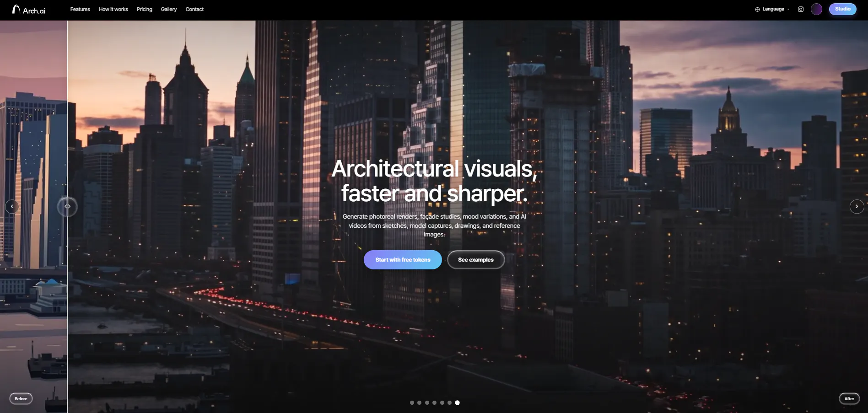Click Start with free tokens
Viewport: 868px width, 413px height.
pos(403,260)
